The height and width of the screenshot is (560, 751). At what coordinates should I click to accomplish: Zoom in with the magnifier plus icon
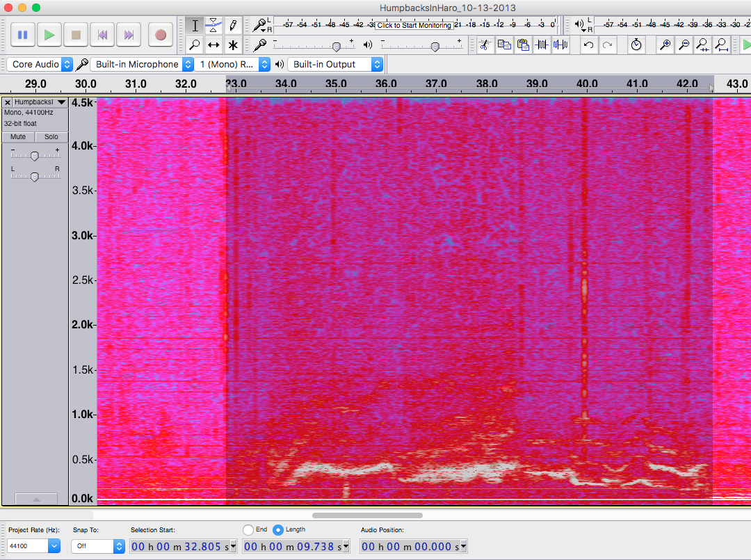(x=665, y=45)
